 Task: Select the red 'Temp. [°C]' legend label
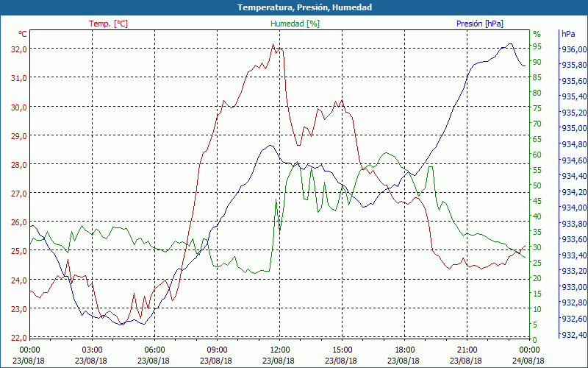click(108, 24)
